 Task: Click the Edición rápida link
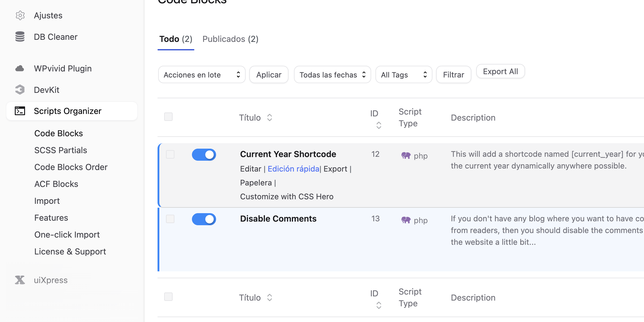click(x=293, y=169)
